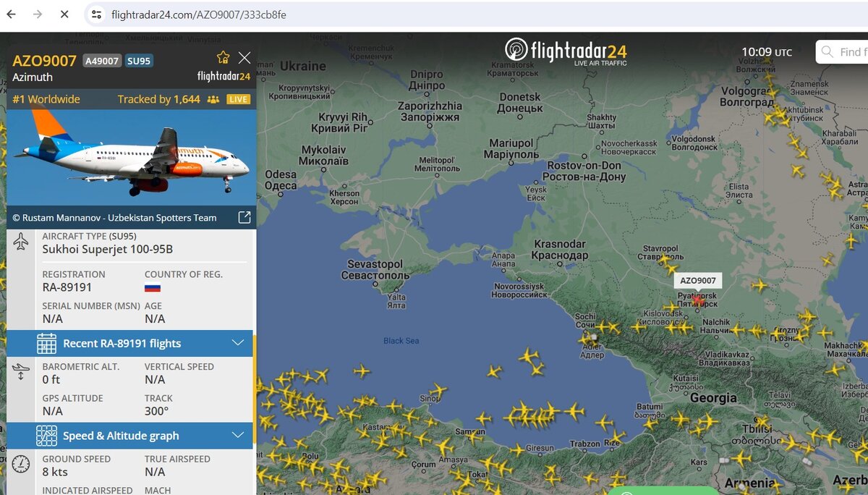Click the Georgia country label on map

(713, 397)
